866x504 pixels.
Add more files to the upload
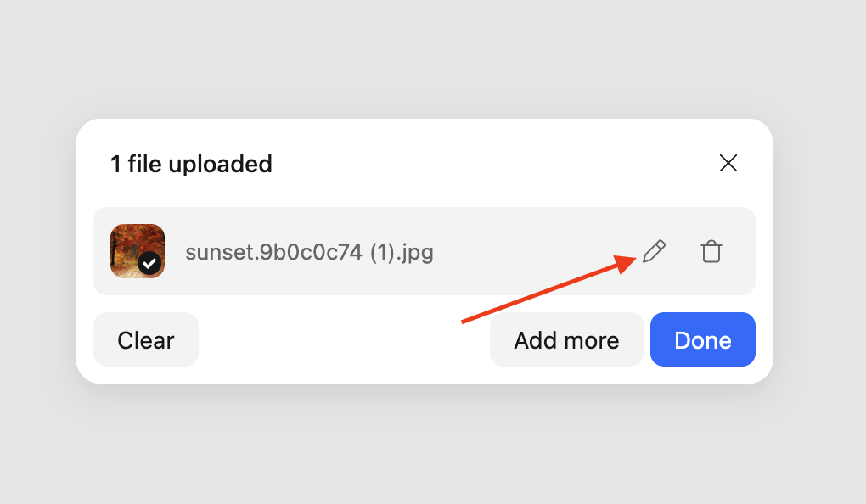(566, 340)
